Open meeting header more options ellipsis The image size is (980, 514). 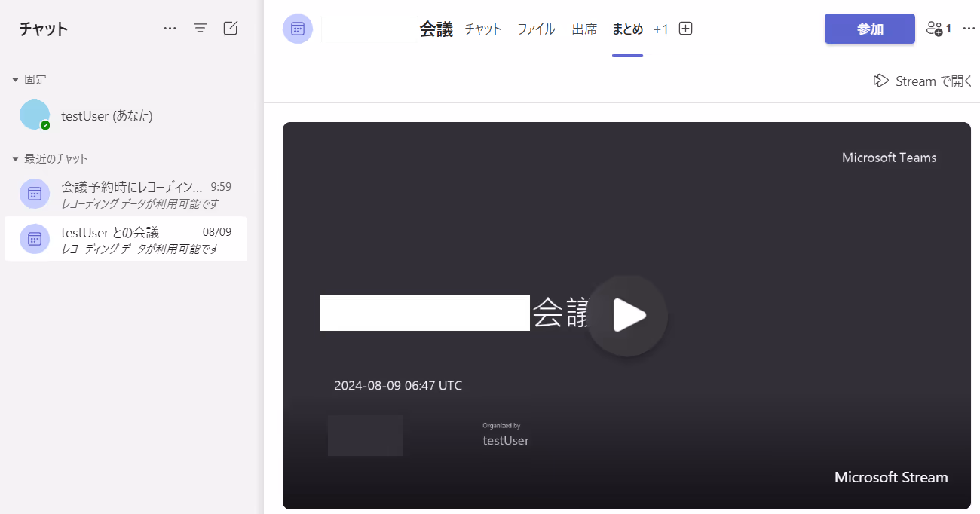[x=969, y=29]
